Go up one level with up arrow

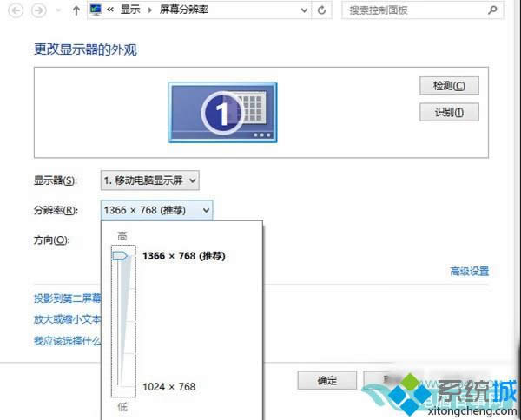click(76, 10)
